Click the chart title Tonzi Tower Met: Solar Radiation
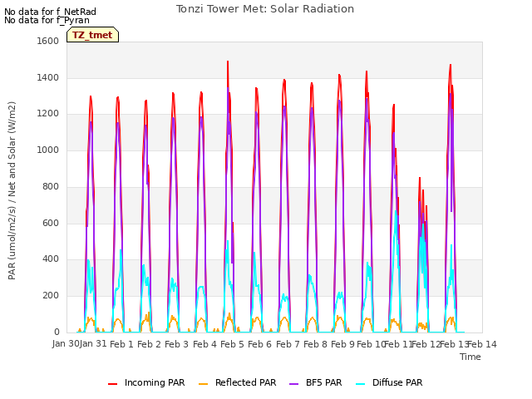Viewport: 532px width, 399px height. point(265,9)
